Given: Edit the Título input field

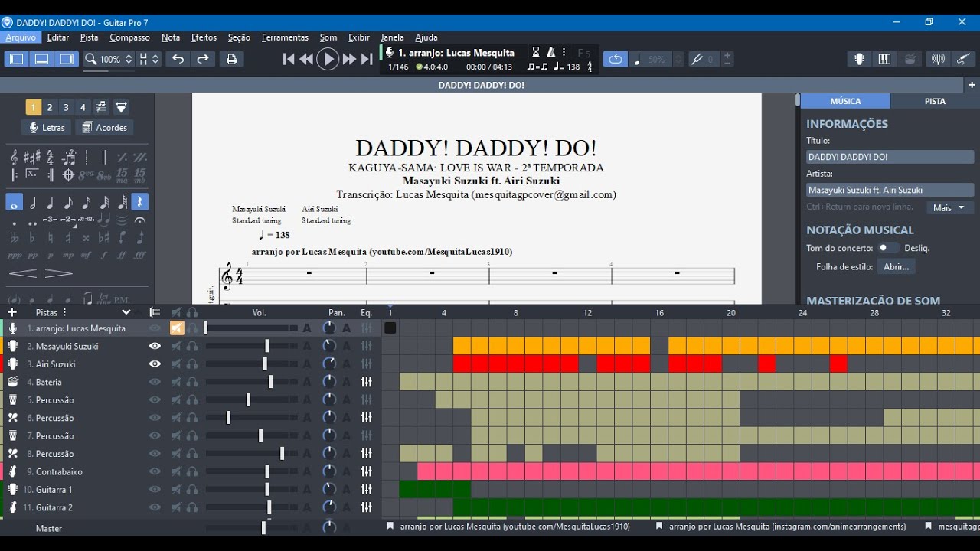Looking at the screenshot, I should (x=890, y=157).
